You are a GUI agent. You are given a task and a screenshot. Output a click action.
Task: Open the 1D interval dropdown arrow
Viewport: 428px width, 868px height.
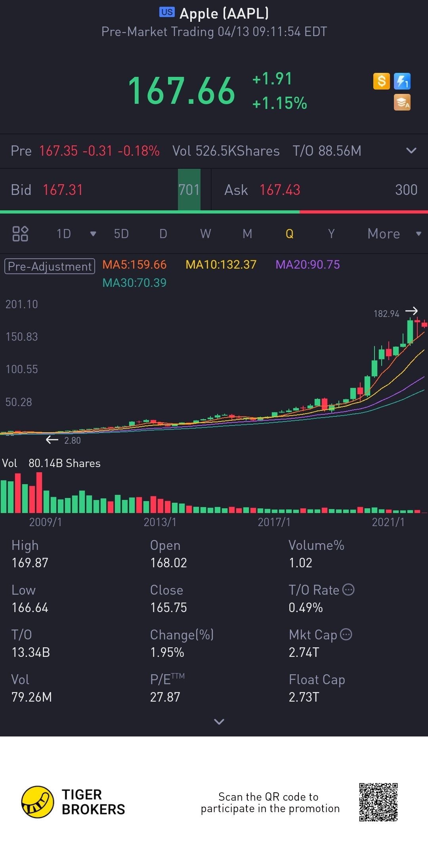pyautogui.click(x=93, y=234)
